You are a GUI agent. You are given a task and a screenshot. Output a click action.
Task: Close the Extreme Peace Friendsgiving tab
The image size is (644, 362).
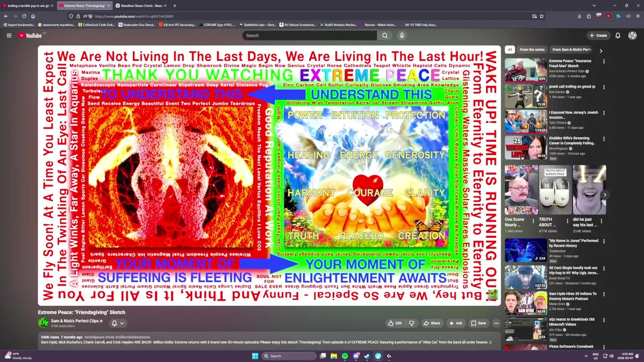point(108,6)
